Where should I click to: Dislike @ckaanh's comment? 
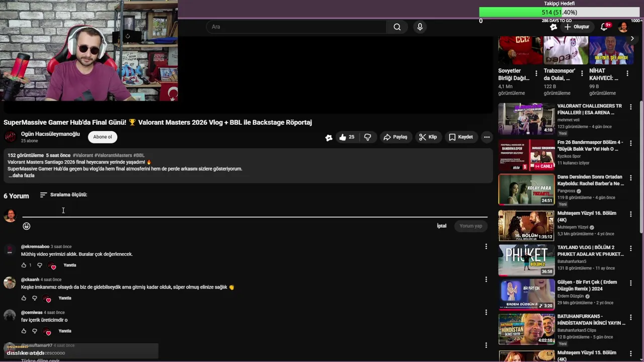(35, 298)
